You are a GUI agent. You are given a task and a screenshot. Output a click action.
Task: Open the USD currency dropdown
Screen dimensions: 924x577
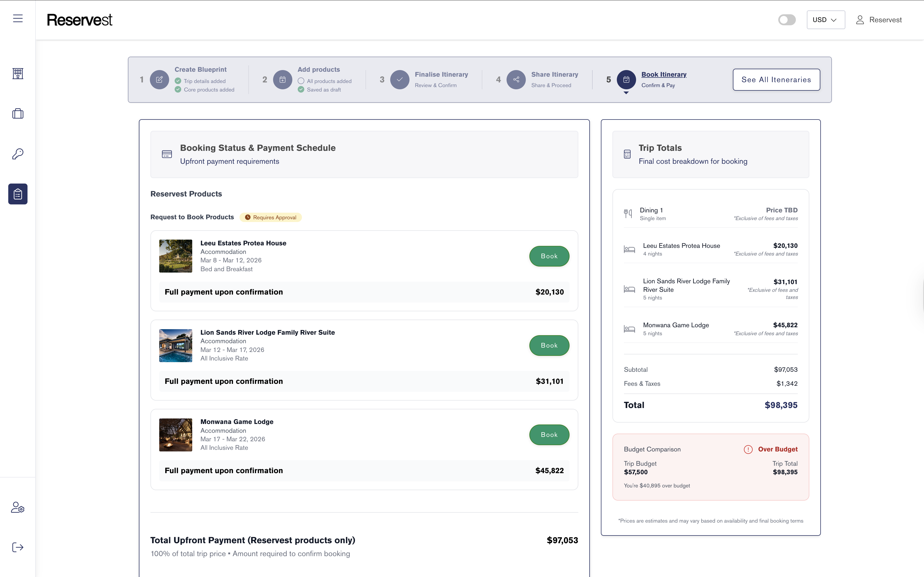click(825, 20)
